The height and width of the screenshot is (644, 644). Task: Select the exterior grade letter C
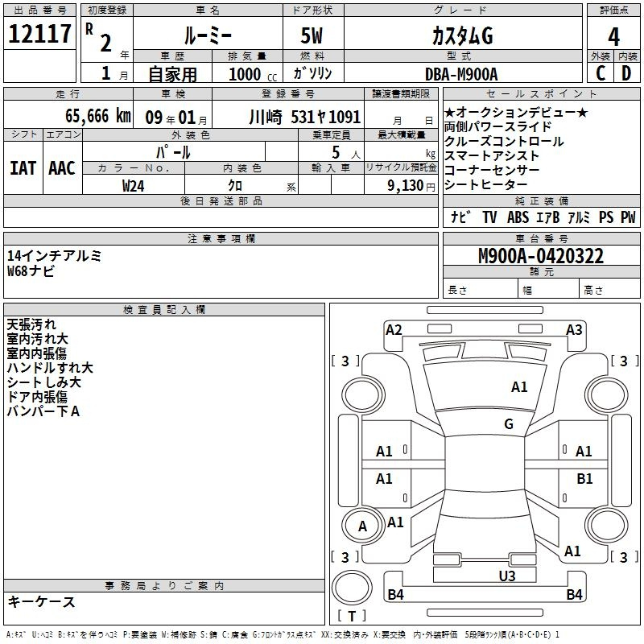601,73
